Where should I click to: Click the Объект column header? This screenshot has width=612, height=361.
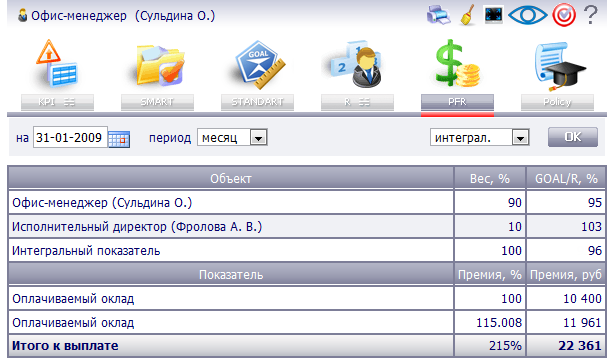pyautogui.click(x=231, y=179)
